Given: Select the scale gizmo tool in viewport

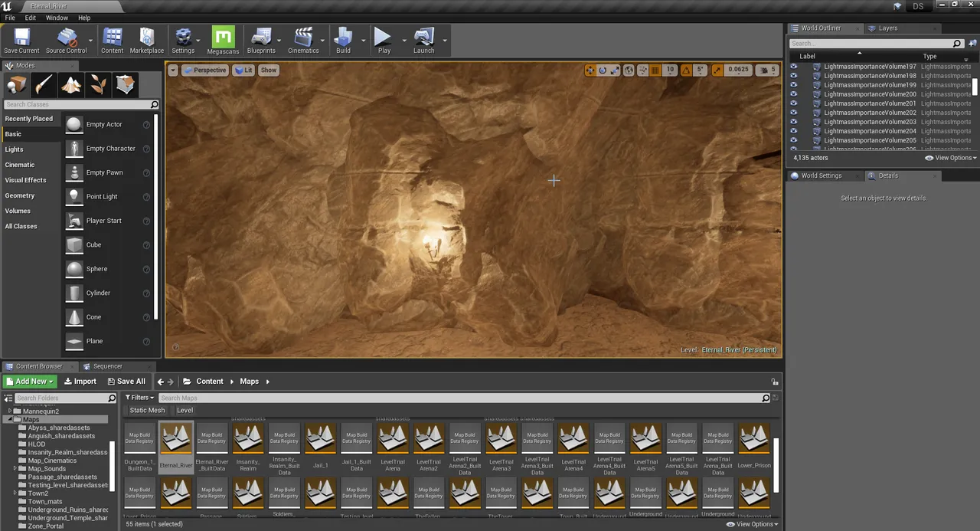Looking at the screenshot, I should point(615,70).
